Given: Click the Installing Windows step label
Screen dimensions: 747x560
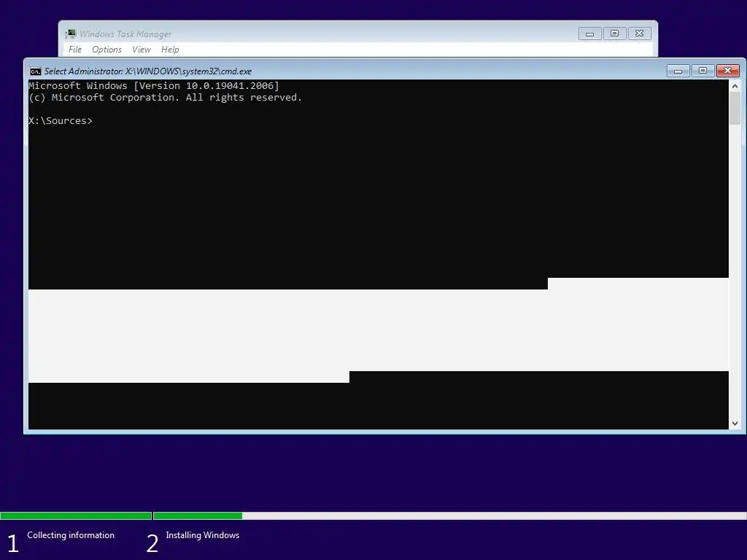Looking at the screenshot, I should [x=203, y=535].
